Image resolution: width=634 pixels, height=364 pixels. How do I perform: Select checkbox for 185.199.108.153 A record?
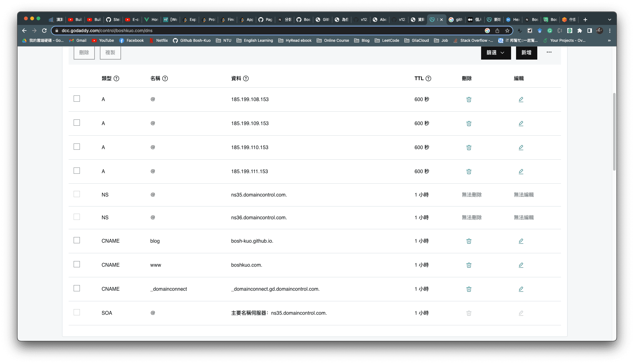tap(77, 99)
